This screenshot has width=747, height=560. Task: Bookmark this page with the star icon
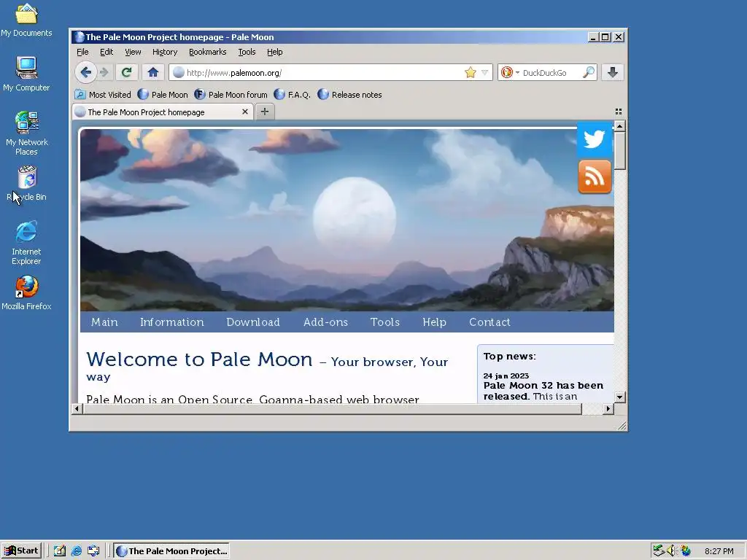[x=471, y=72]
